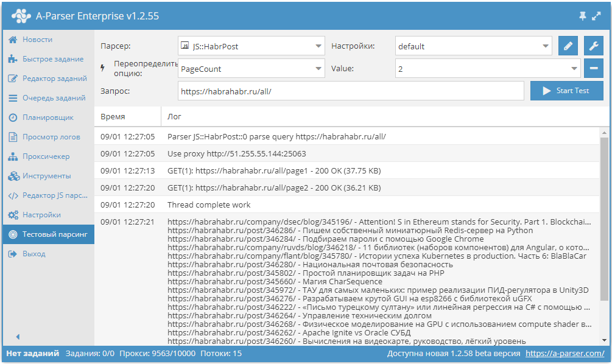Click timestamp 09/01 12:27:21
The height and width of the screenshot is (364, 612).
point(128,222)
